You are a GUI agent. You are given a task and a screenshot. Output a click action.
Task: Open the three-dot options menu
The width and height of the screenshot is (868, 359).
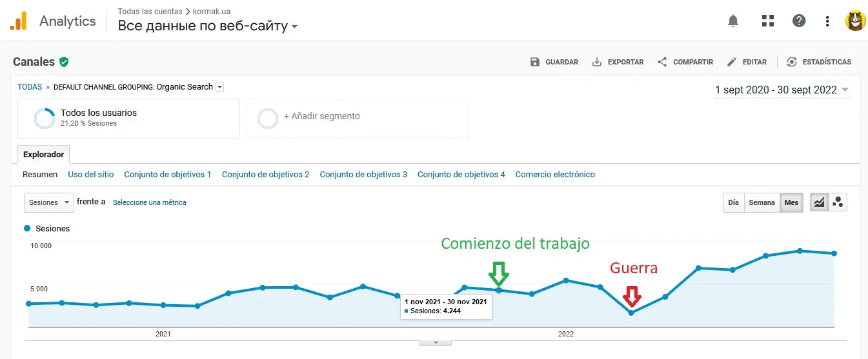(827, 21)
